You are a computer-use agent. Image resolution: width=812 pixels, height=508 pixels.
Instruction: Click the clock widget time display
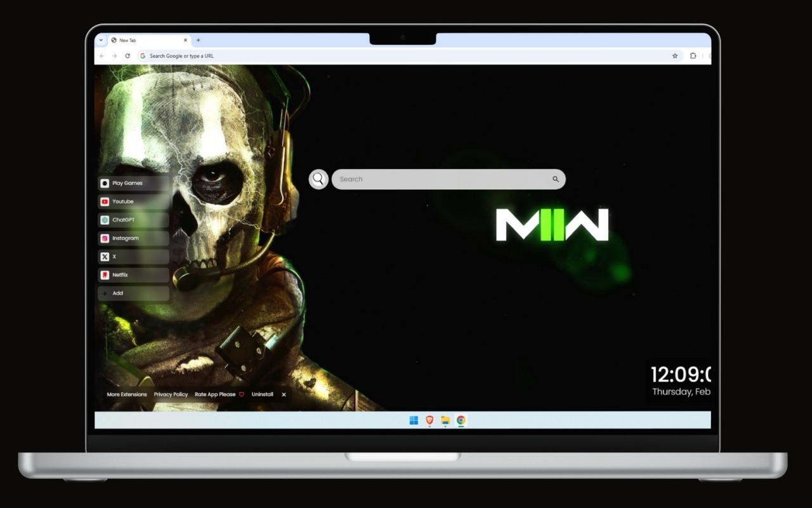pos(680,375)
